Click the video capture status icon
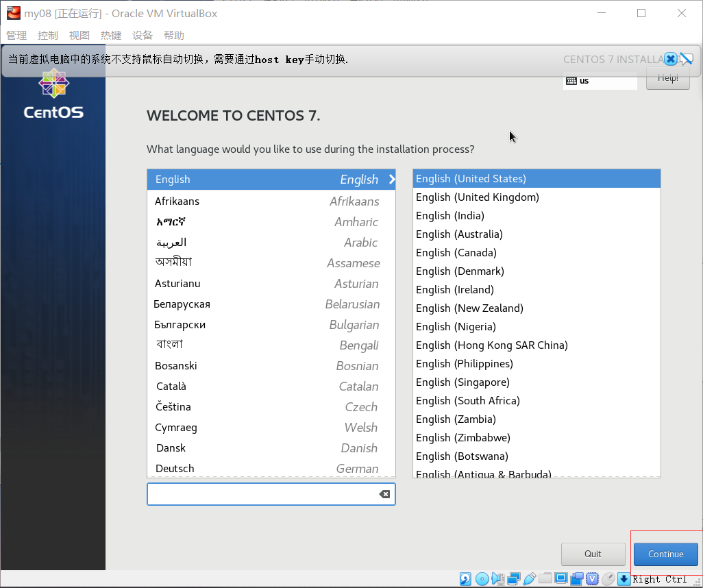Image resolution: width=703 pixels, height=588 pixels. (576, 578)
